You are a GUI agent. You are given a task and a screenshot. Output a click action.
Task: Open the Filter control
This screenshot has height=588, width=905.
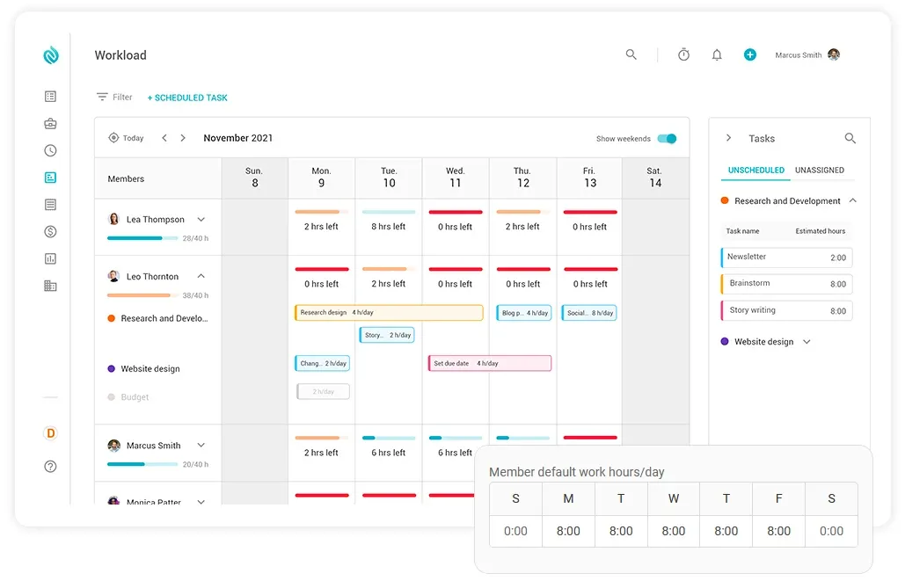[x=114, y=97]
